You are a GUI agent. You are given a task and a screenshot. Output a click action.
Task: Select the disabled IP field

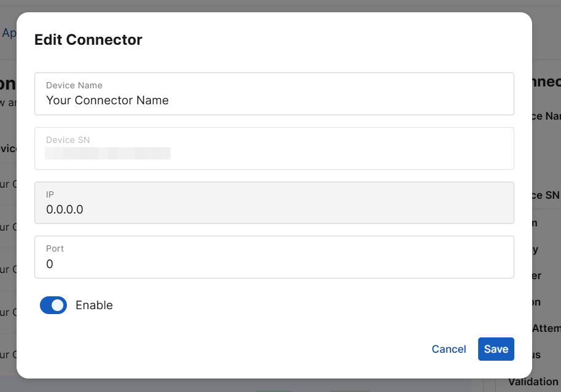click(274, 203)
